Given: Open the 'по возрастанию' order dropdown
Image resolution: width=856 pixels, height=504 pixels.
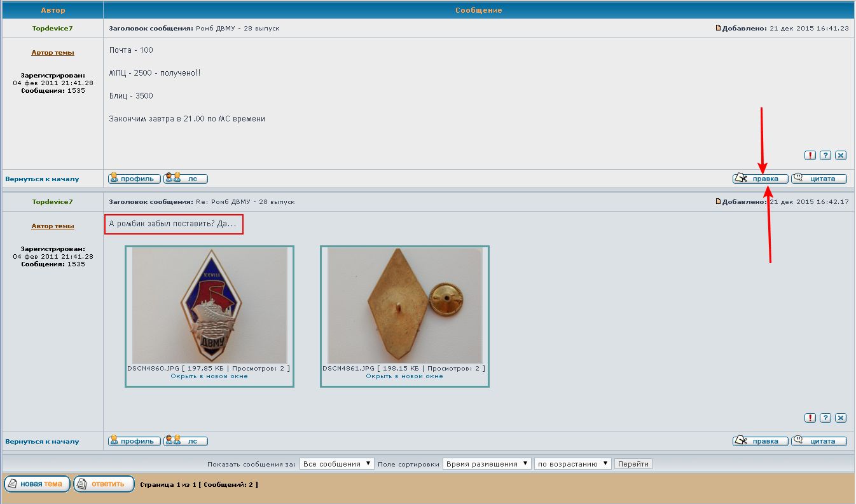Looking at the screenshot, I should coord(573,464).
